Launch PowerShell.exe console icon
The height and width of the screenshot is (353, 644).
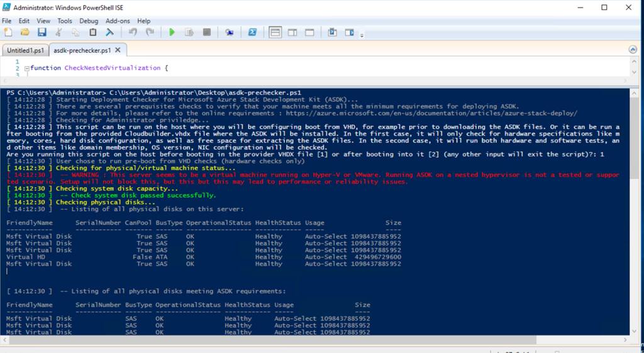tap(252, 33)
